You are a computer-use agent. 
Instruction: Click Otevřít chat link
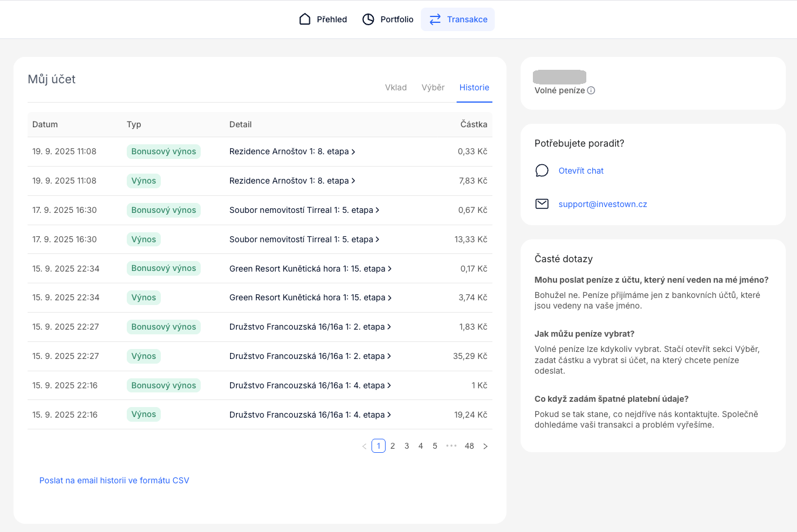click(580, 171)
